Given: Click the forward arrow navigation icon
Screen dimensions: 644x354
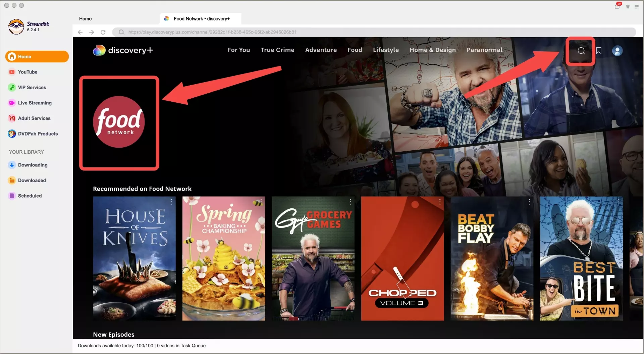Looking at the screenshot, I should (92, 32).
